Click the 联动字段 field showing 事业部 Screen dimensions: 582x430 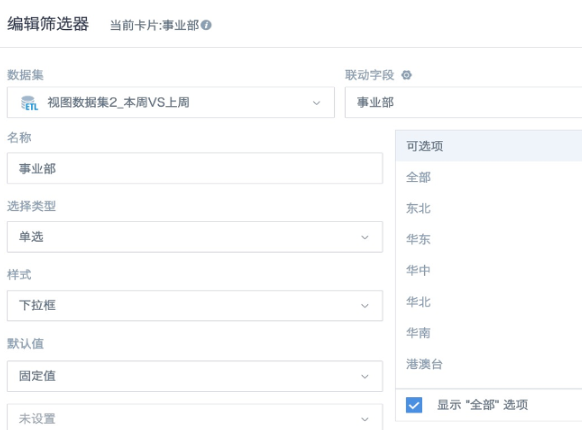(x=463, y=102)
